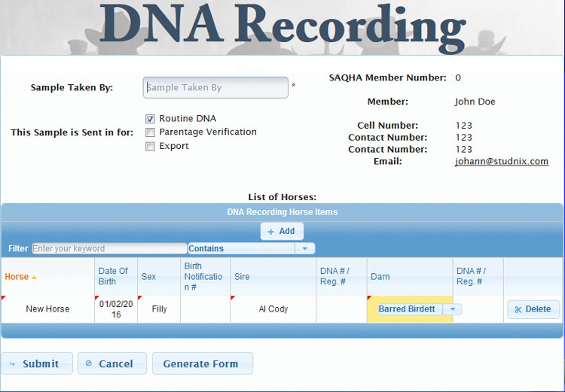Click the Dam column header
565x392 pixels.
(x=410, y=276)
